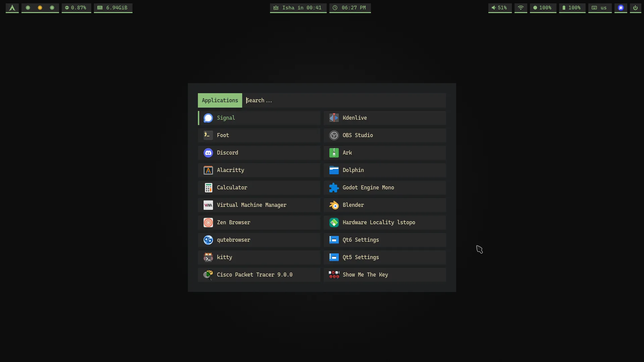Image resolution: width=644 pixels, height=362 pixels.
Task: Switch to the first workspace dot
Action: (x=28, y=8)
